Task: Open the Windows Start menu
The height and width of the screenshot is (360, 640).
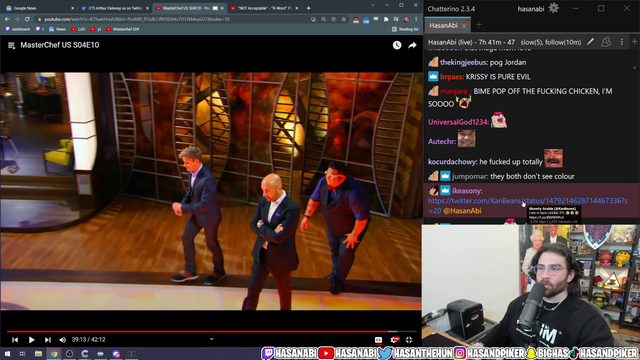Action: pos(7,353)
